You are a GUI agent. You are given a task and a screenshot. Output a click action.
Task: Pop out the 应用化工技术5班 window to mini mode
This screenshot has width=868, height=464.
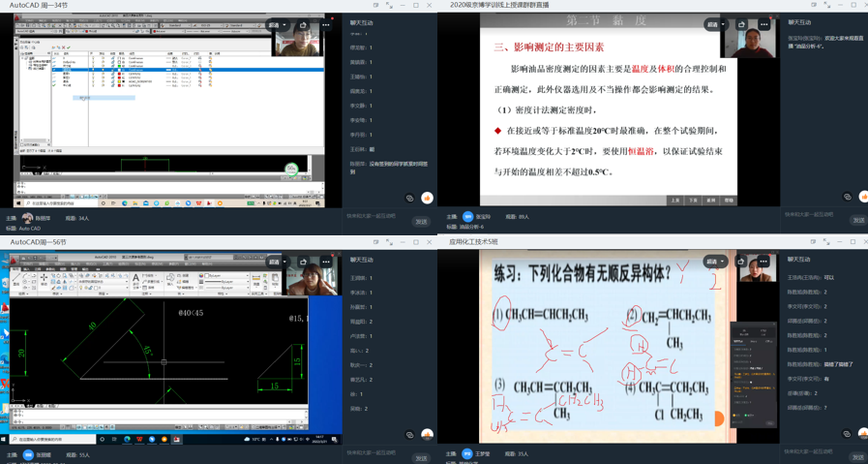click(x=813, y=242)
